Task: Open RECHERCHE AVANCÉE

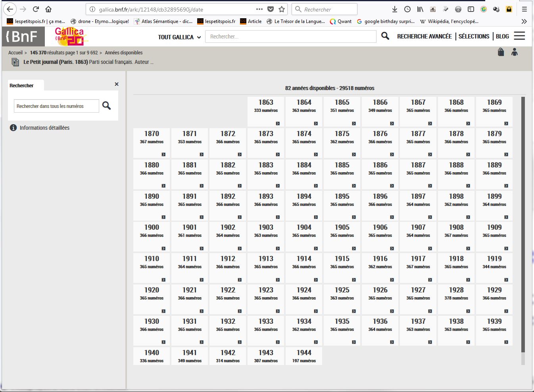Action: pyautogui.click(x=424, y=37)
